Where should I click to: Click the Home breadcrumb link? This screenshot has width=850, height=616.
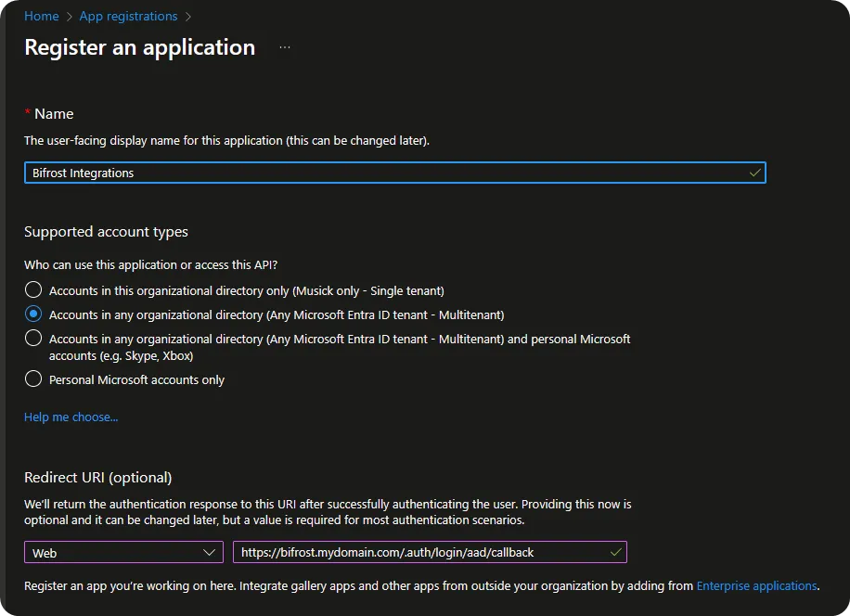point(41,16)
